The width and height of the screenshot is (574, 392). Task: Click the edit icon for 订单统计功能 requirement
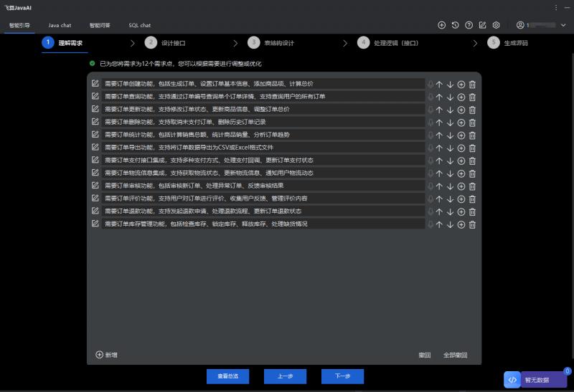(x=95, y=135)
